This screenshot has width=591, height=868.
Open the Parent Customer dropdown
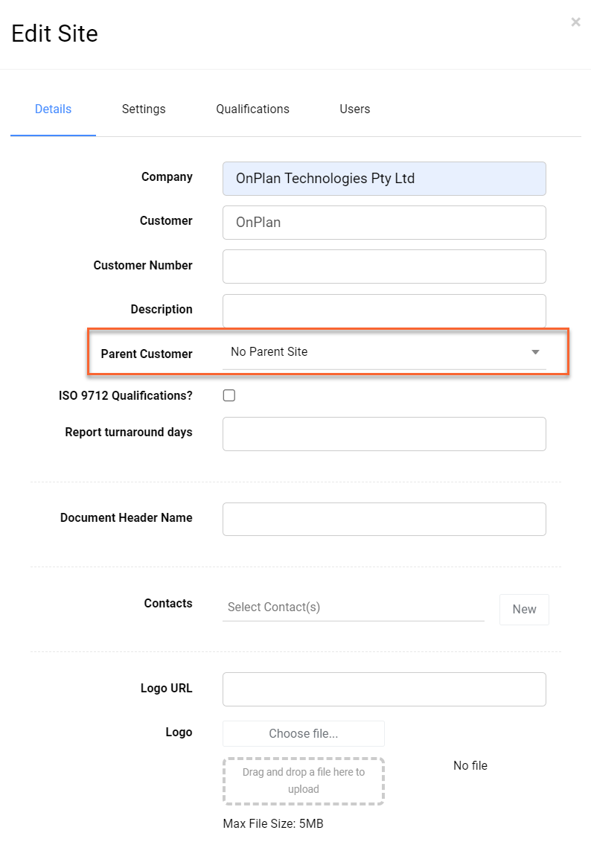pyautogui.click(x=384, y=352)
